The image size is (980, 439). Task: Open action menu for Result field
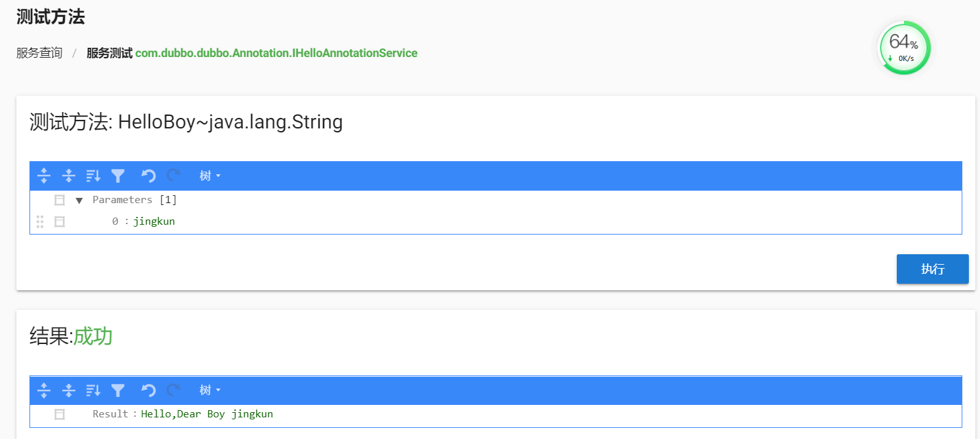60,414
